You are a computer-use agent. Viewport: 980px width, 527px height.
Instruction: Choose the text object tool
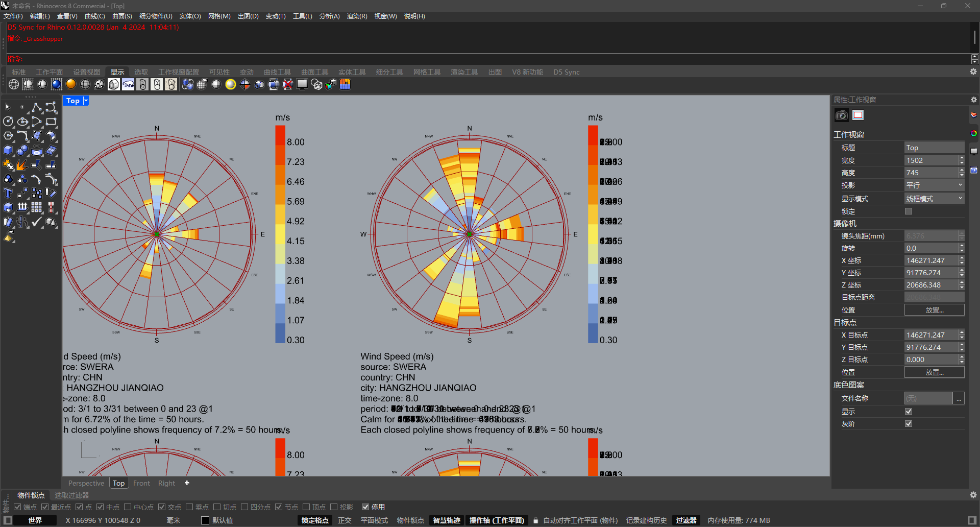[8, 193]
